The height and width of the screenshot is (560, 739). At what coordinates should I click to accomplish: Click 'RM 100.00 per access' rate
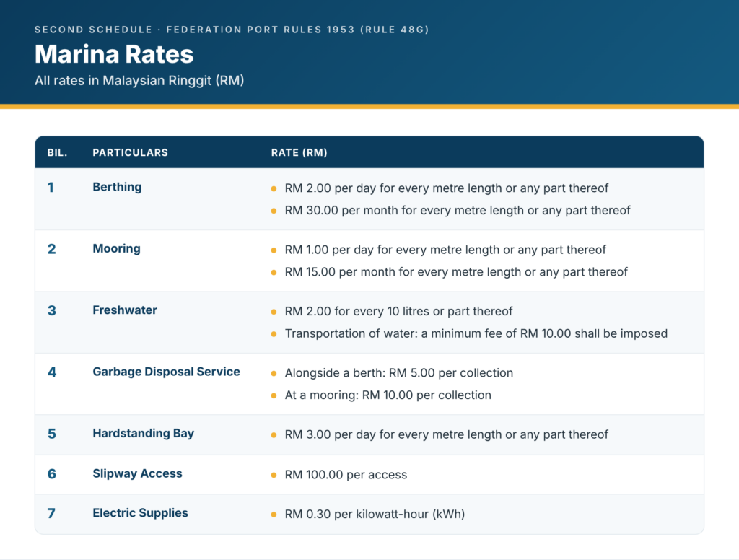(346, 475)
